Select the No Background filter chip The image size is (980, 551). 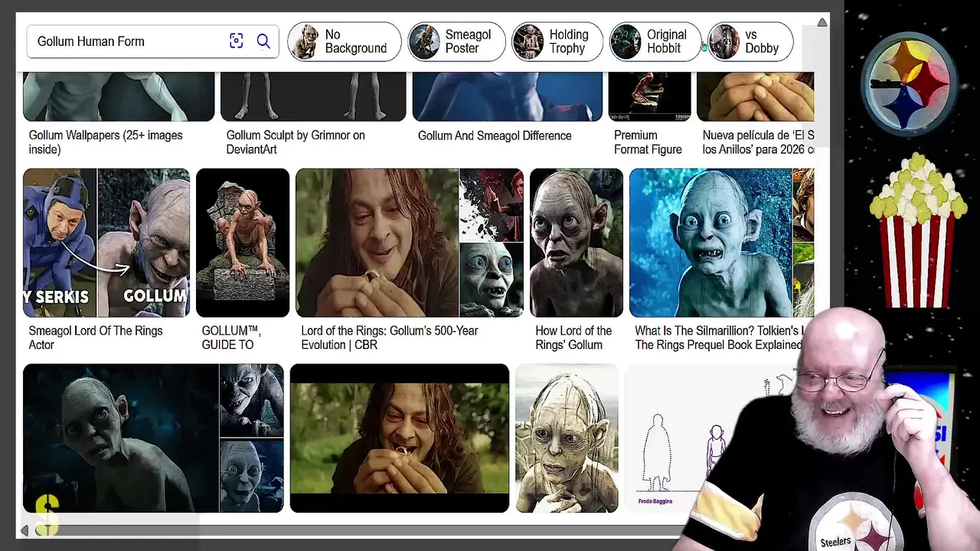(x=345, y=41)
